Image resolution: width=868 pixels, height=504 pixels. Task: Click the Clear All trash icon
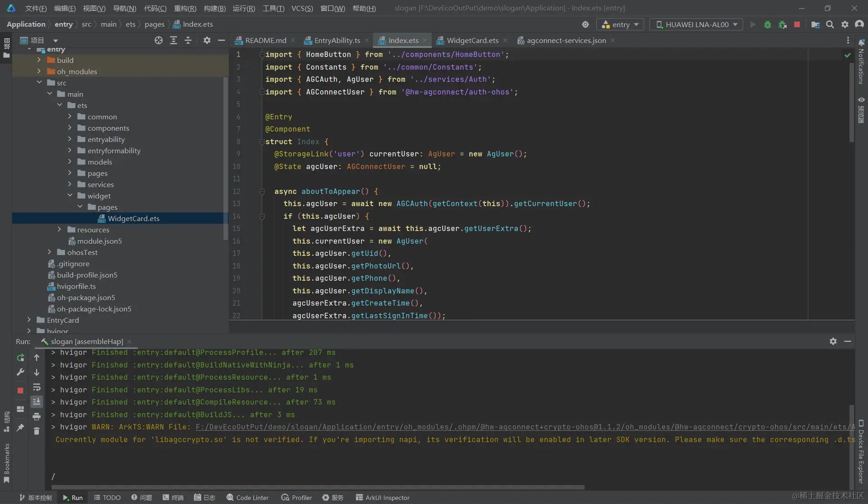tap(37, 431)
